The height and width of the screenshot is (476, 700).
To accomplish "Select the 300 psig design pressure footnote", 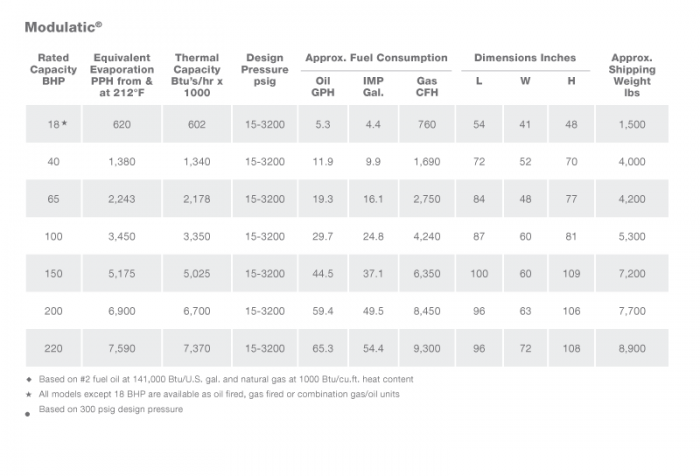I will 111,409.
